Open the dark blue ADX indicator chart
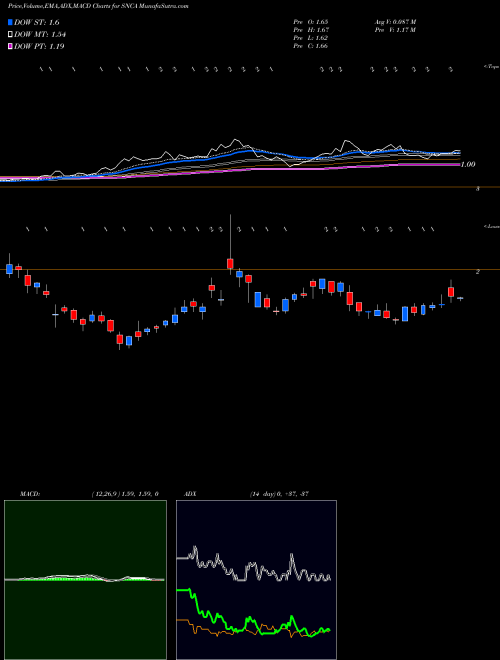This screenshot has width=500, height=660. click(256, 580)
